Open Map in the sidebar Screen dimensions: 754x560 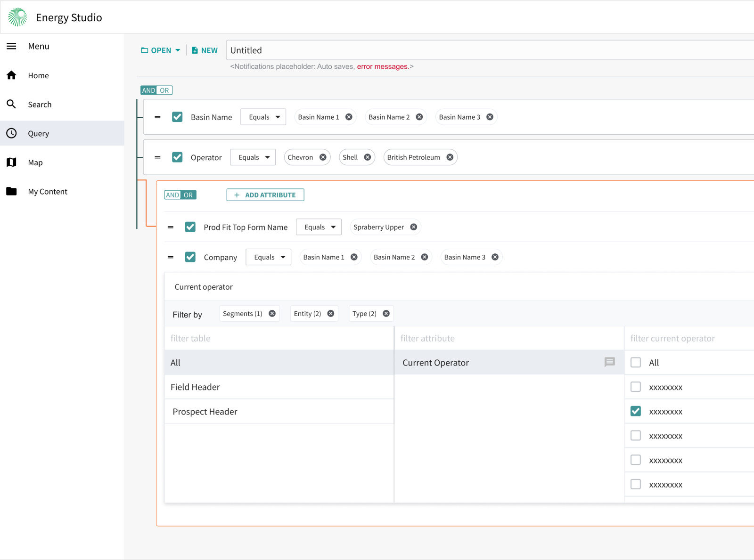[62, 162]
